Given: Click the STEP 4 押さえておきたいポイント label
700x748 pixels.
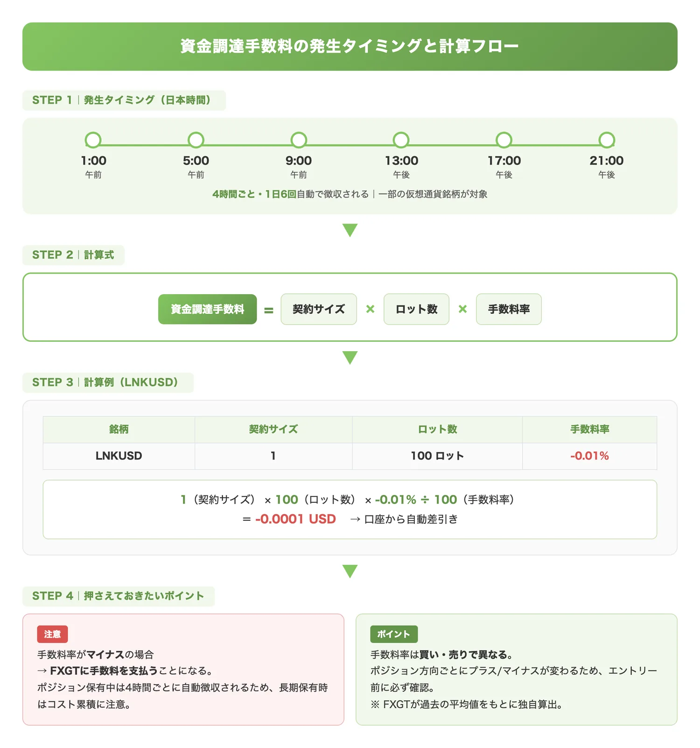Looking at the screenshot, I should pos(119,596).
